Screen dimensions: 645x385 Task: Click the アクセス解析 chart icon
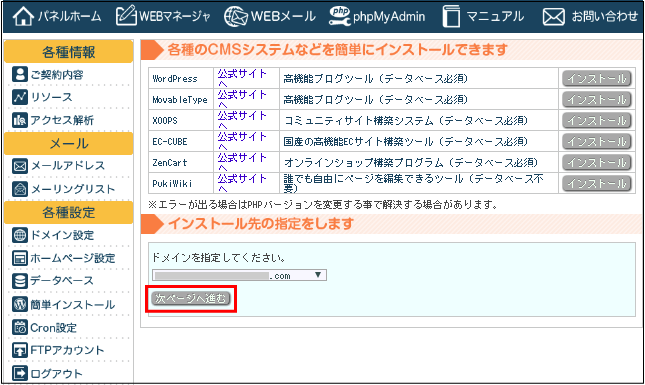click(20, 120)
